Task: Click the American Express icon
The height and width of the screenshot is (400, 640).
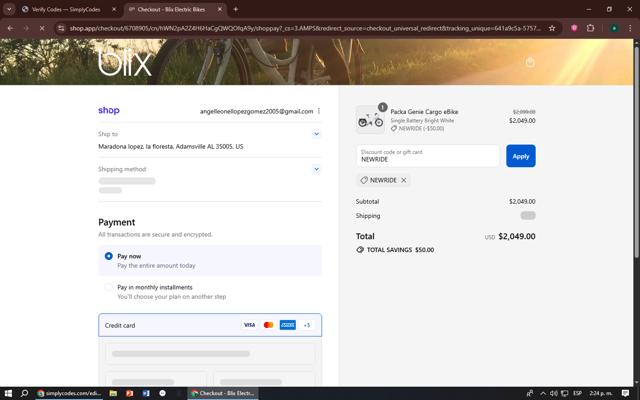Action: [288, 325]
